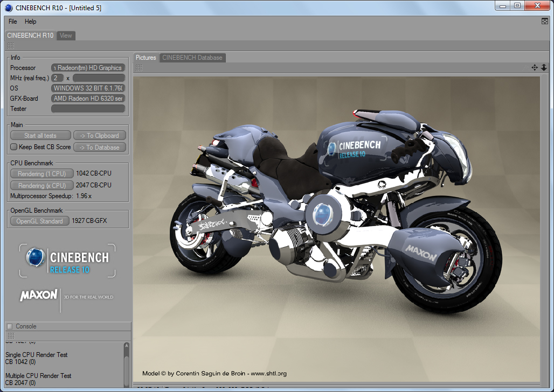Click the zoom view vertical arrows icon
The width and height of the screenshot is (554, 392).
544,67
